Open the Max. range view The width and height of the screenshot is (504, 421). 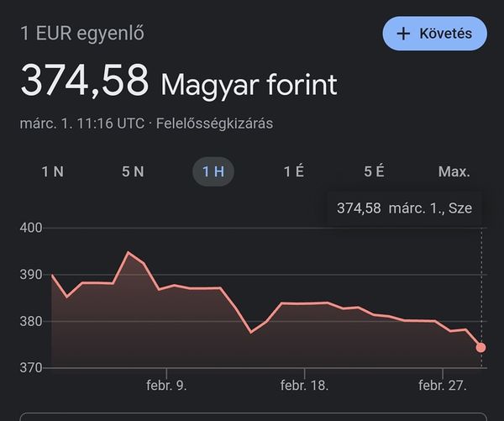[x=454, y=171]
